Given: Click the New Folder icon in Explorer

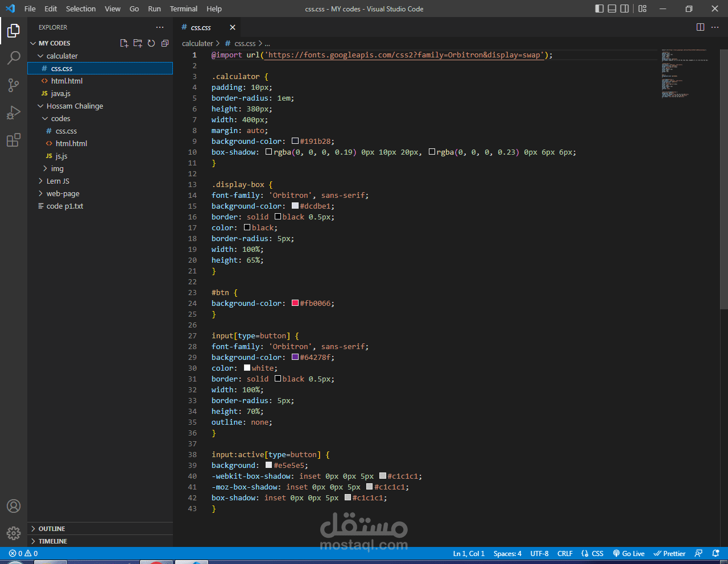Looking at the screenshot, I should 138,43.
